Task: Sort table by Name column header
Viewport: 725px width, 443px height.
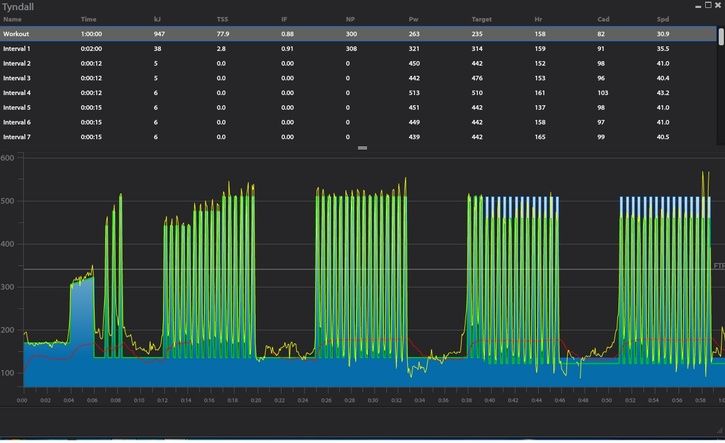Action: [12, 19]
